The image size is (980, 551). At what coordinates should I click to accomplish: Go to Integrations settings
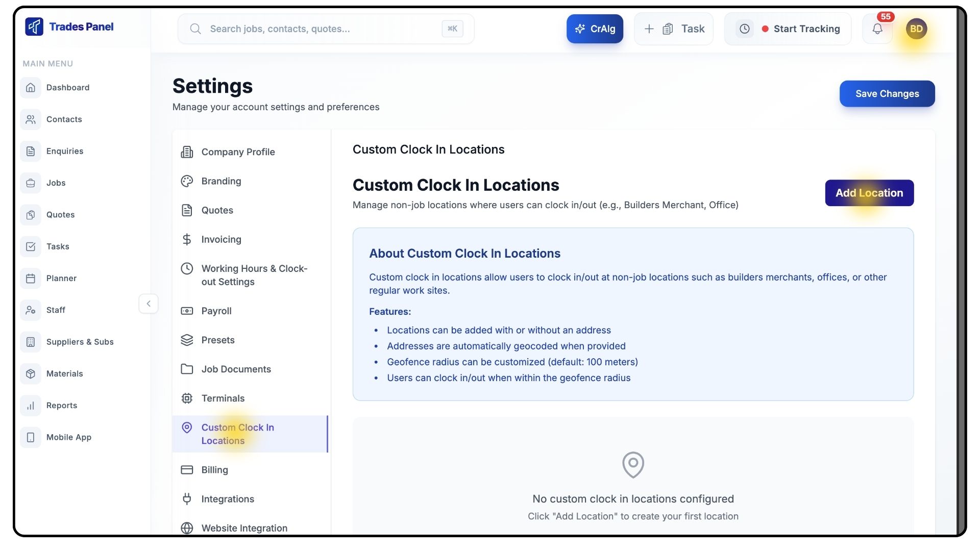click(228, 499)
